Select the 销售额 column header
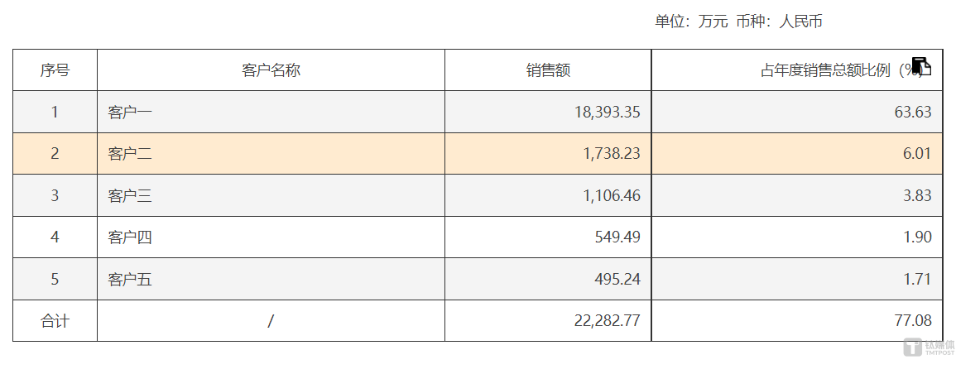The width and height of the screenshot is (980, 374). 548,70
